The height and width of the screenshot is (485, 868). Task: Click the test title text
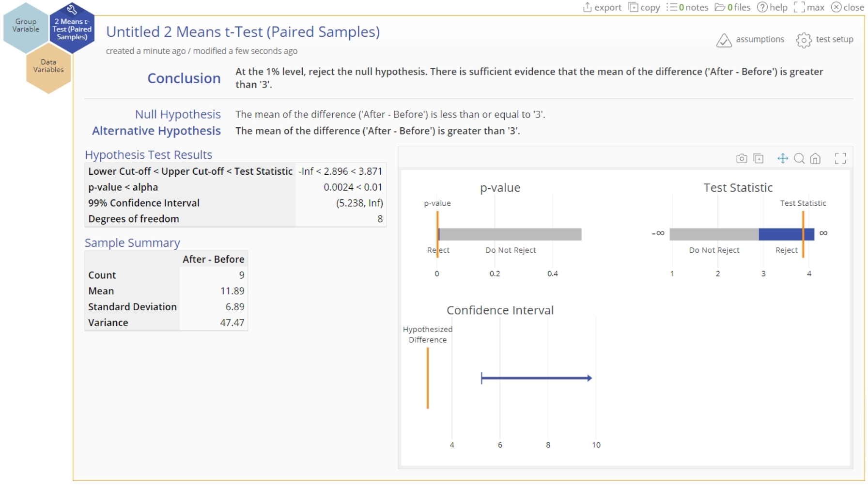pos(243,32)
